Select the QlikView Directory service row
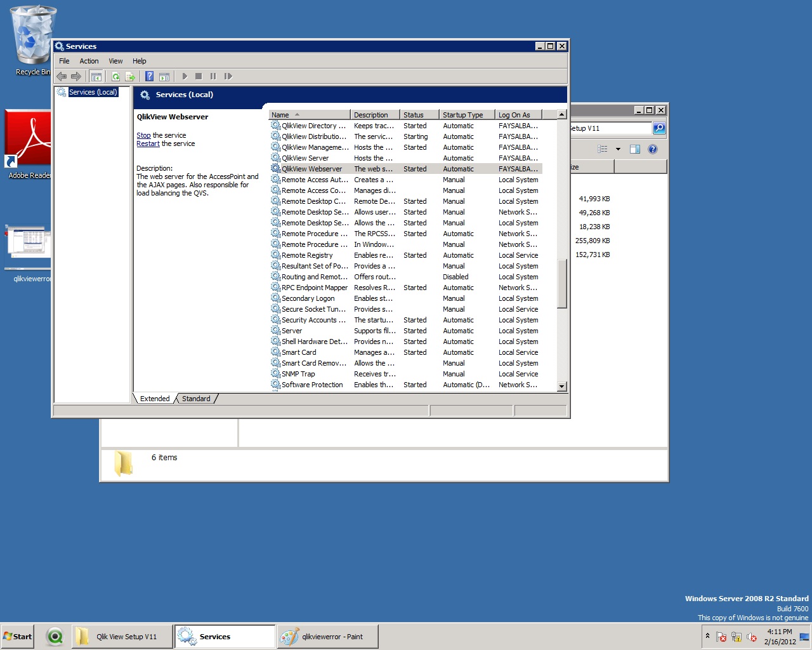812x650 pixels. click(x=406, y=126)
